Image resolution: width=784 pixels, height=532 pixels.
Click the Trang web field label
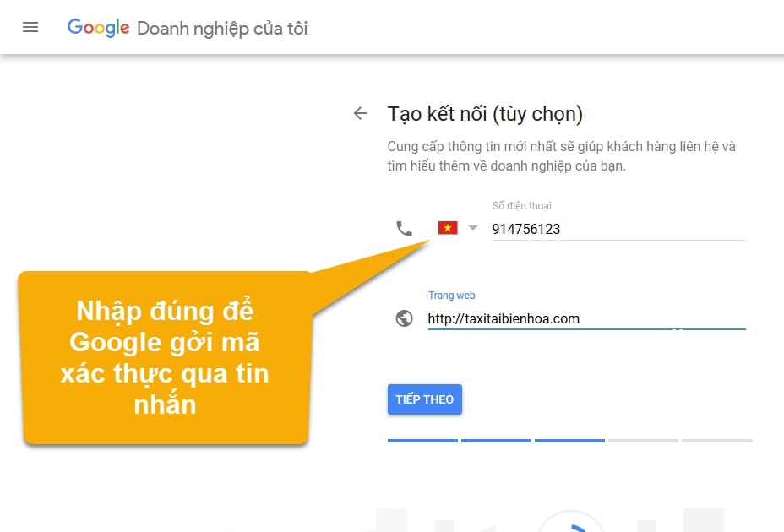coord(451,295)
